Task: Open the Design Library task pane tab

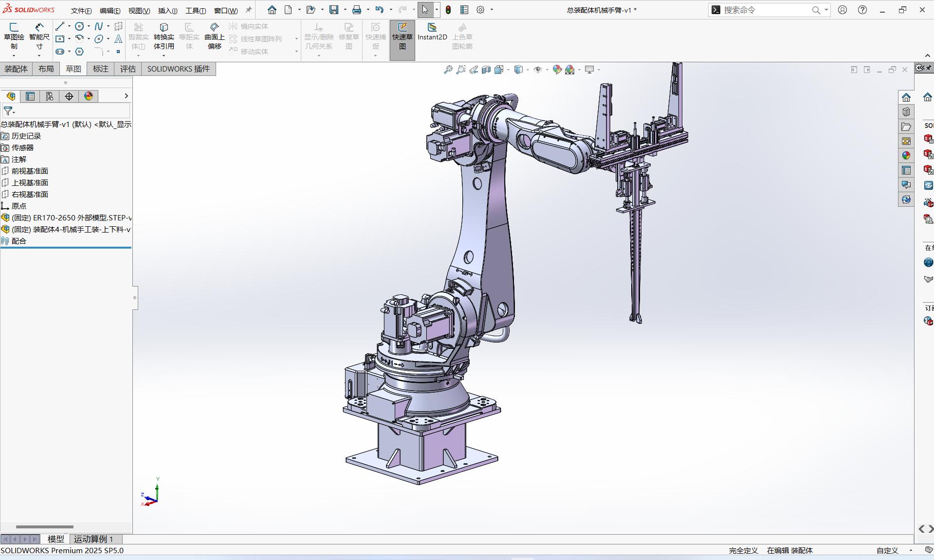Action: [906, 111]
